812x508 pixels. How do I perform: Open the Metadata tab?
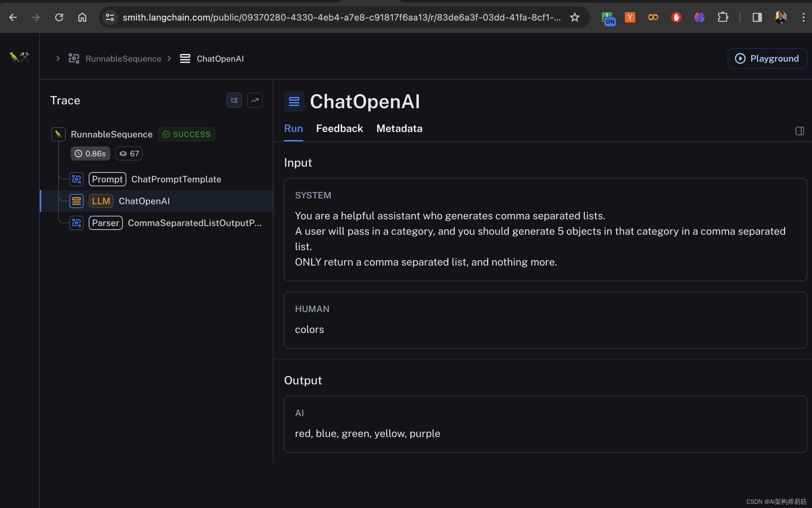399,128
